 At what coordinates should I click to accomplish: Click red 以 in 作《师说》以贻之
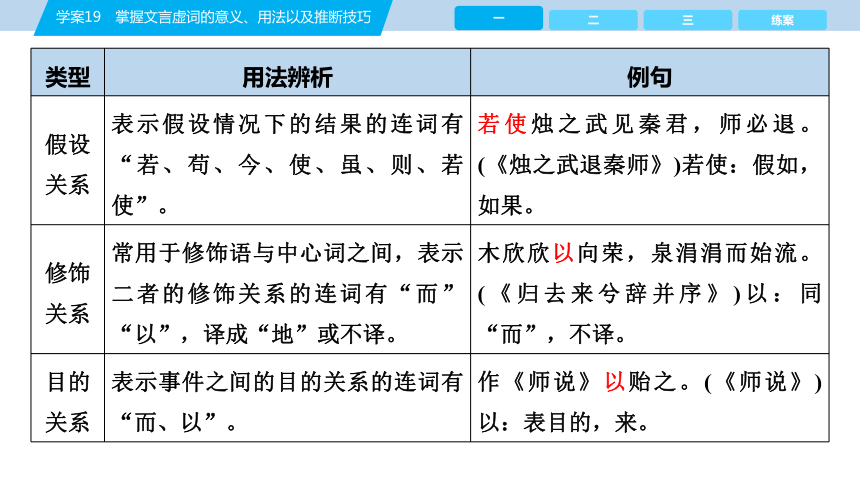(615, 382)
